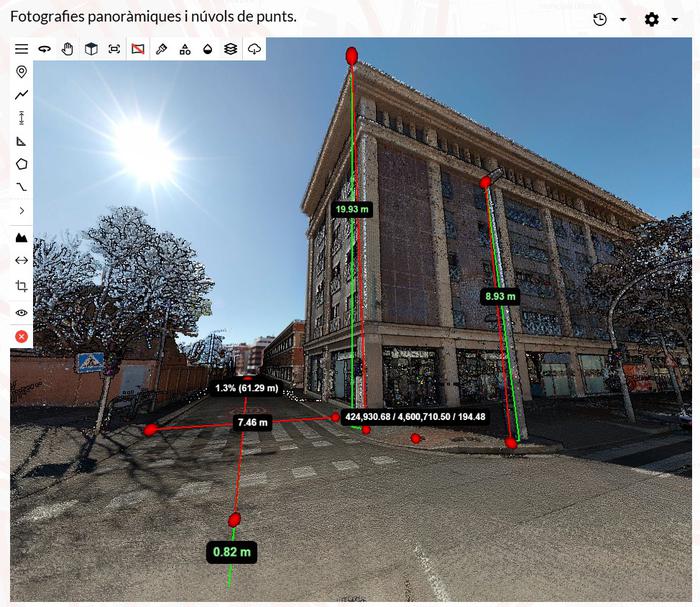Activate the hand pan tool
This screenshot has width=700, height=607.
[x=68, y=49]
